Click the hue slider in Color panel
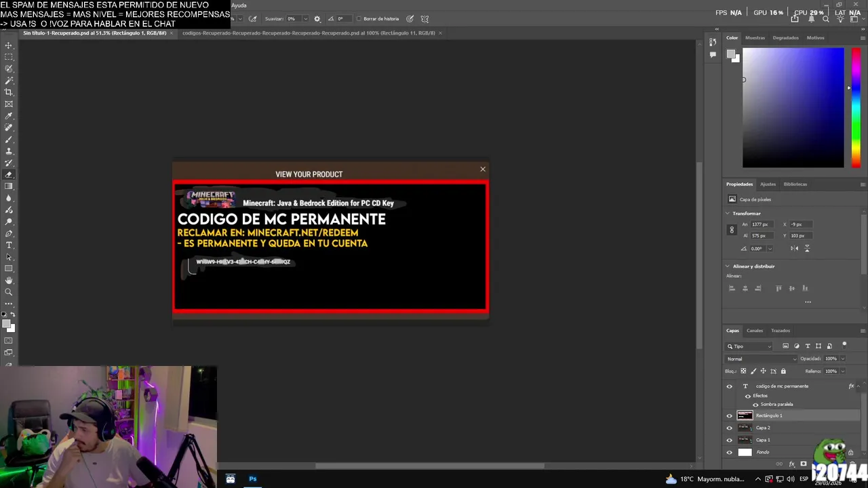 pos(856,107)
